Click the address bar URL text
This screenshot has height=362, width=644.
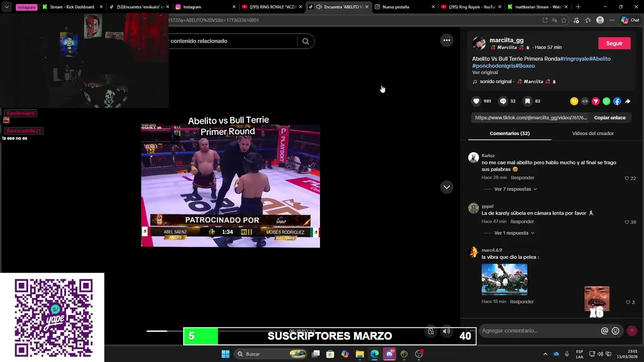click(214, 20)
